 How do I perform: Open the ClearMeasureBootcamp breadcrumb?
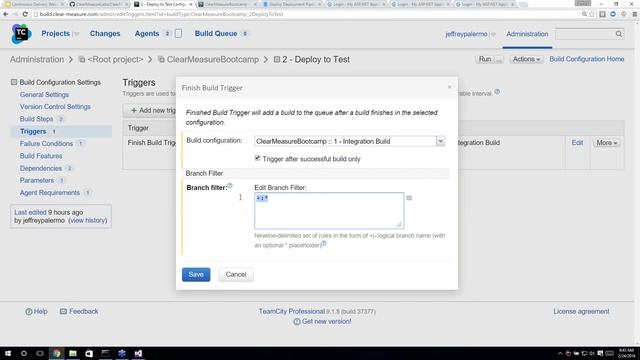[213, 60]
